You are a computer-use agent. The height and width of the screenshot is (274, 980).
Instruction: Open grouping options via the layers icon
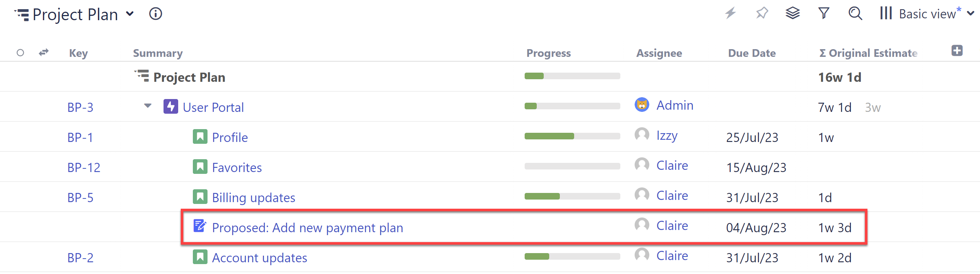[x=793, y=13]
